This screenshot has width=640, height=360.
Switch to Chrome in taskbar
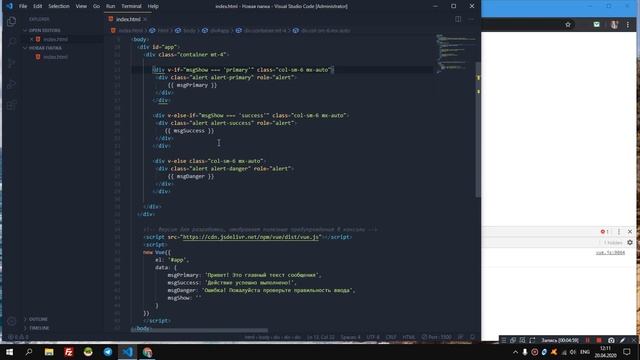point(147,352)
